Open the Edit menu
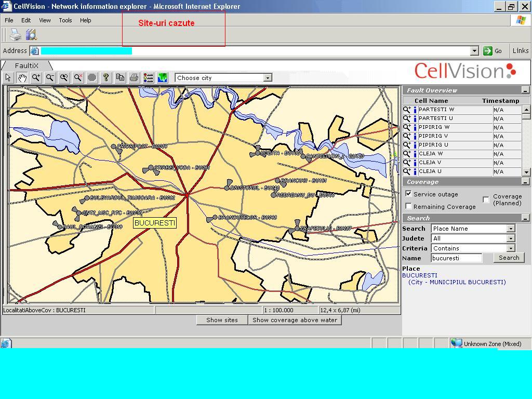The image size is (532, 399). (x=26, y=20)
